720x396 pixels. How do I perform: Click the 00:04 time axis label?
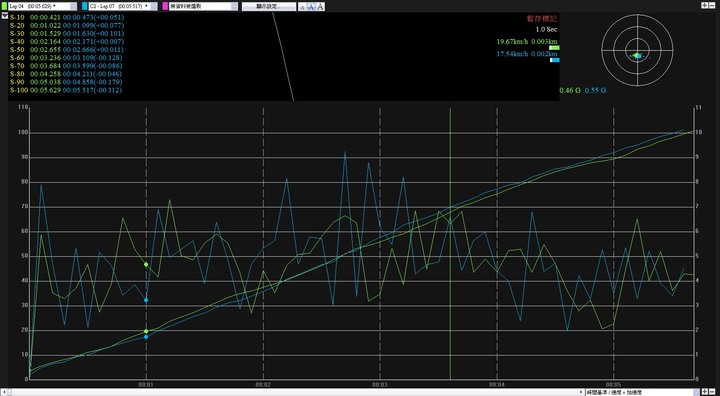[x=497, y=384]
